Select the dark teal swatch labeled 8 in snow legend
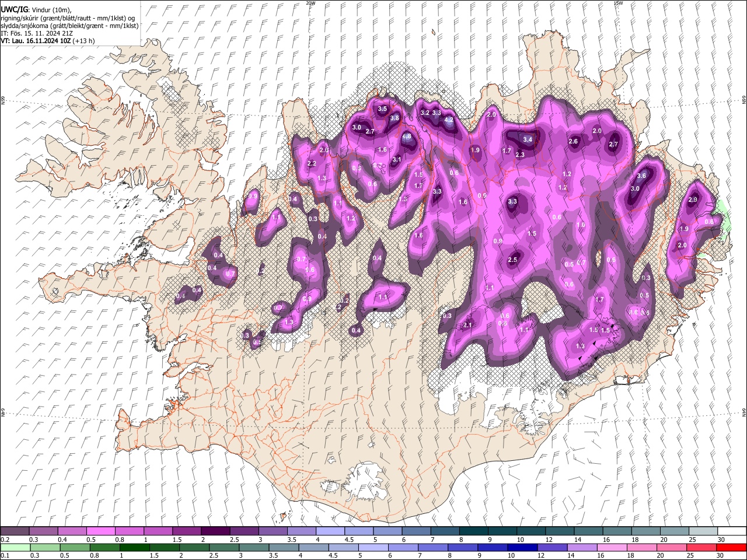The width and height of the screenshot is (747, 560). tap(473, 531)
